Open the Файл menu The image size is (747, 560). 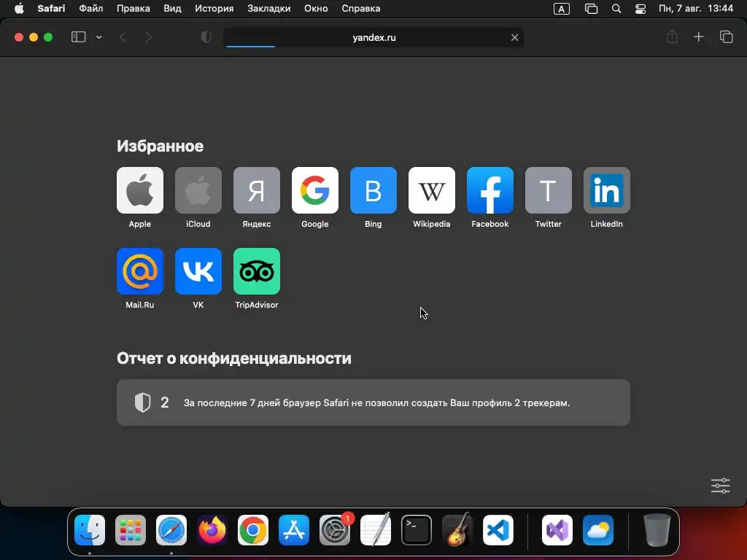(x=91, y=9)
